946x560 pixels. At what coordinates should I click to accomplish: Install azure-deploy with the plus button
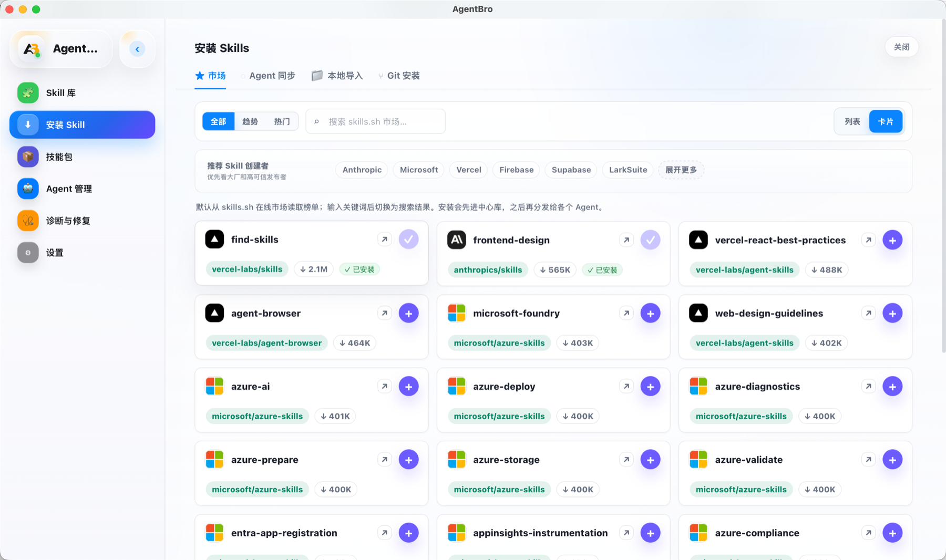650,386
